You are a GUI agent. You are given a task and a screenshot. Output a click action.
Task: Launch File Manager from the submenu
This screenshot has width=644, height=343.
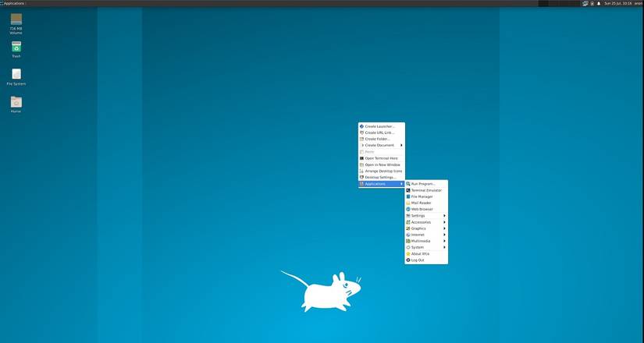426,196
